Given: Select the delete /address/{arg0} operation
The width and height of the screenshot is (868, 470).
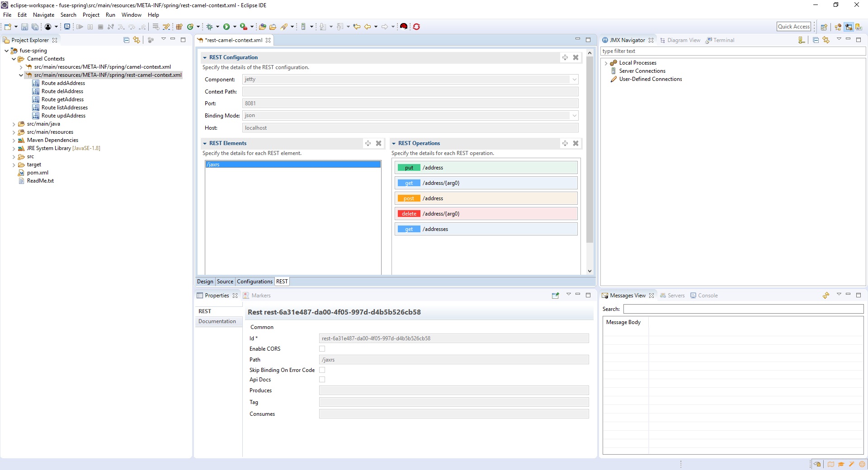Looking at the screenshot, I should pos(486,214).
